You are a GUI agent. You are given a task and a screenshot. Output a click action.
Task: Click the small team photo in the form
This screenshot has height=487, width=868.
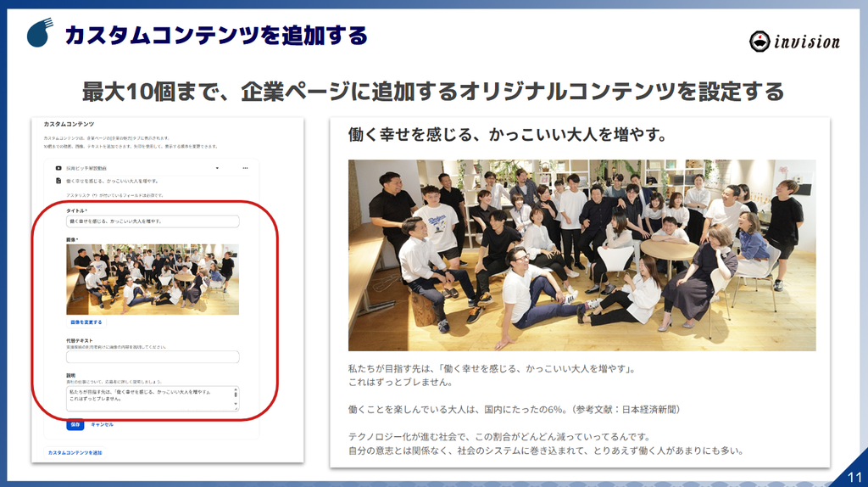coord(153,279)
